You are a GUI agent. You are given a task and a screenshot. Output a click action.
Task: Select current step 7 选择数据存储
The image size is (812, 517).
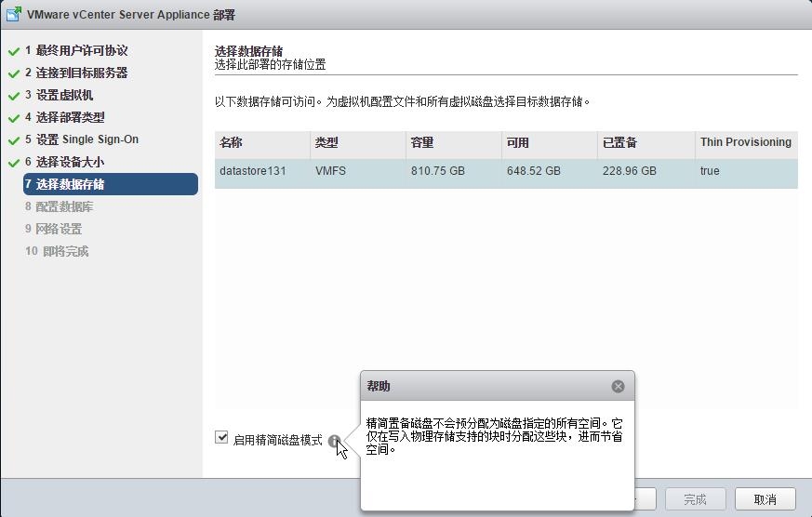(x=111, y=184)
